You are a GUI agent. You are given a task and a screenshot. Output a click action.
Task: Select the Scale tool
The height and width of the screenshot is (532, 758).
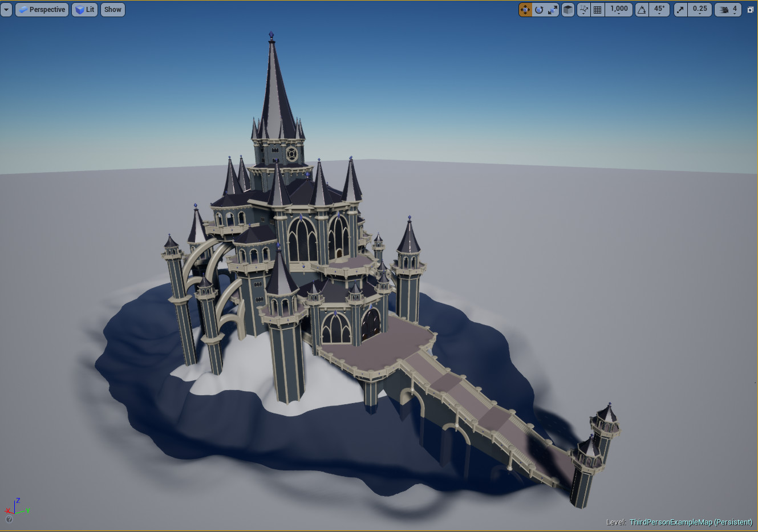[552, 9]
